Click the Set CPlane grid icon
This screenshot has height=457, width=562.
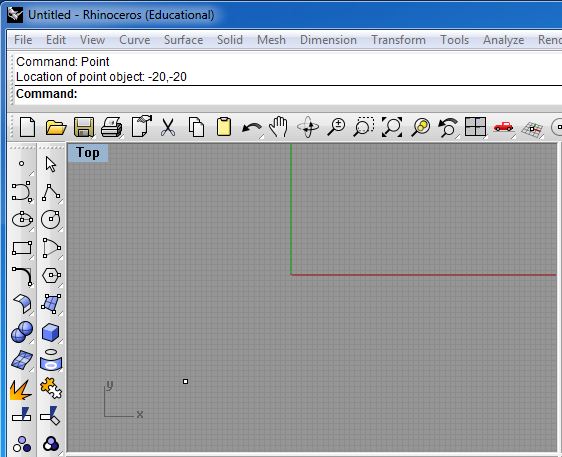coord(532,129)
